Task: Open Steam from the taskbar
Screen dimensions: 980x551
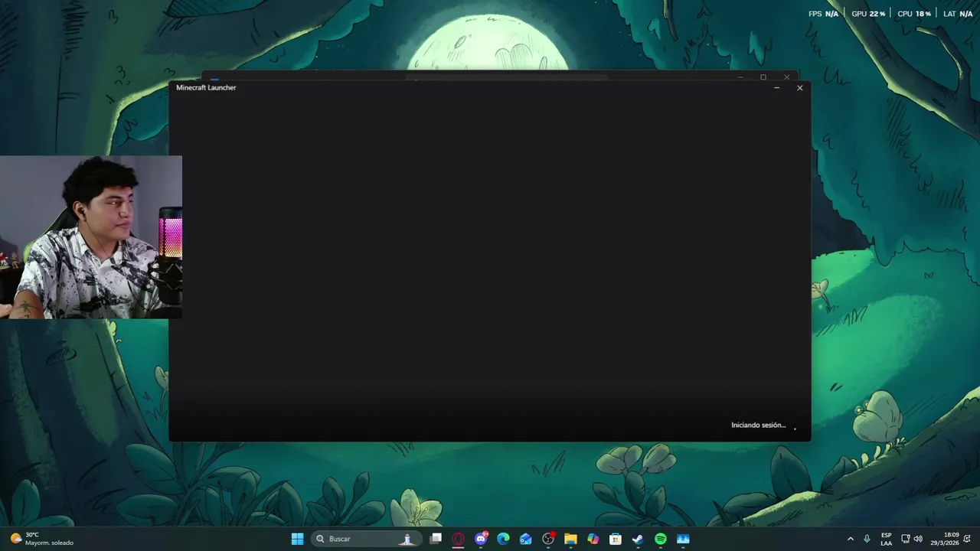Action: pos(638,539)
